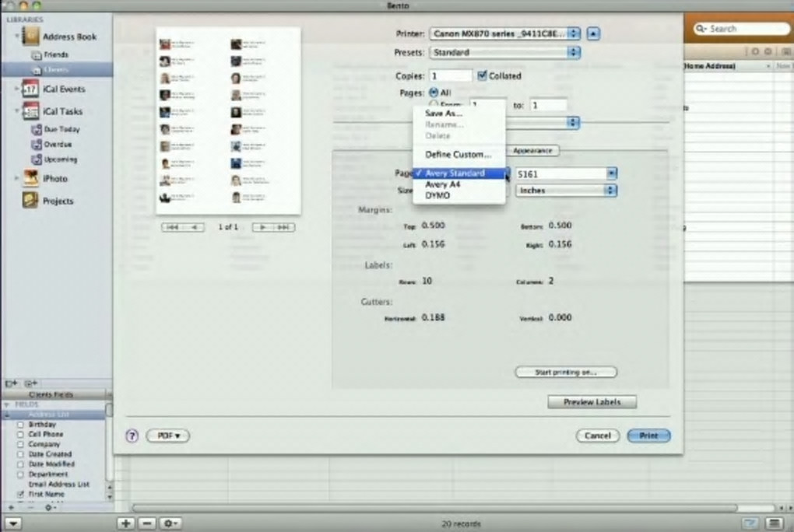
Task: Click the Start printing on... button
Action: coord(566,372)
